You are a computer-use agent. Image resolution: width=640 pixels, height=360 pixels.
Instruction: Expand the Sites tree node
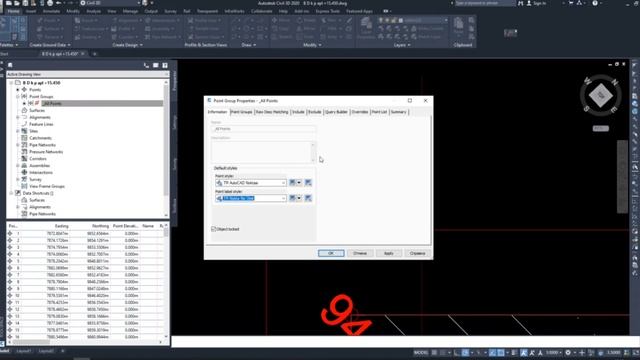pyautogui.click(x=18, y=131)
